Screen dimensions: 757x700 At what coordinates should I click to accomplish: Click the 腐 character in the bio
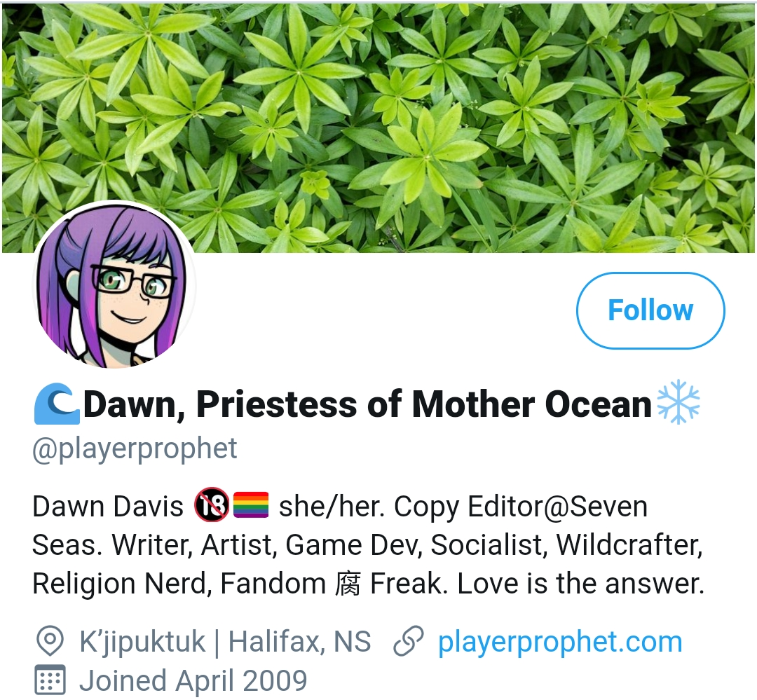tap(348, 583)
